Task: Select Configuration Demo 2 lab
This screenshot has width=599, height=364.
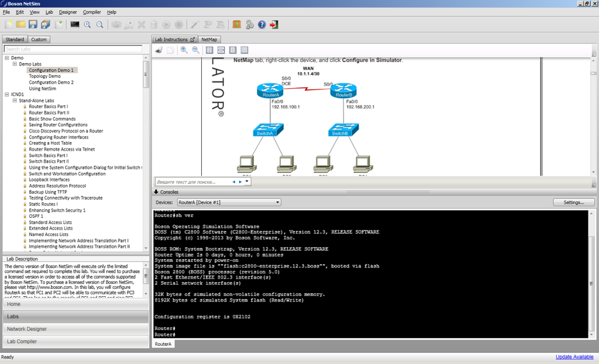Action: pyautogui.click(x=51, y=82)
